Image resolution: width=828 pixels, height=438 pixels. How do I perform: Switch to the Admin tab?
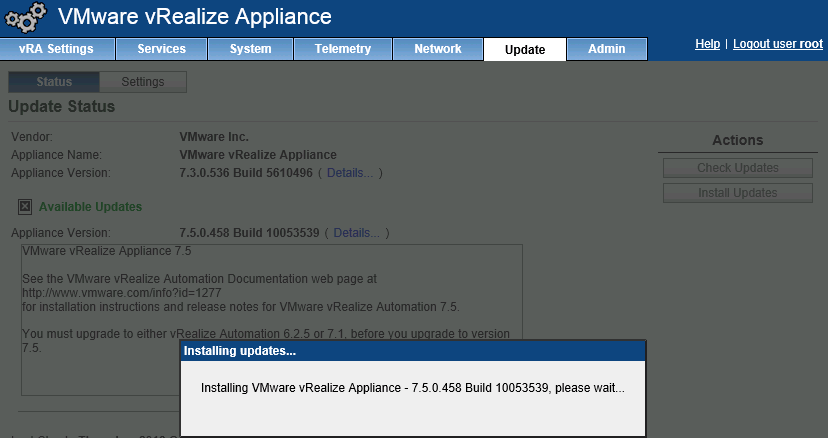click(607, 49)
